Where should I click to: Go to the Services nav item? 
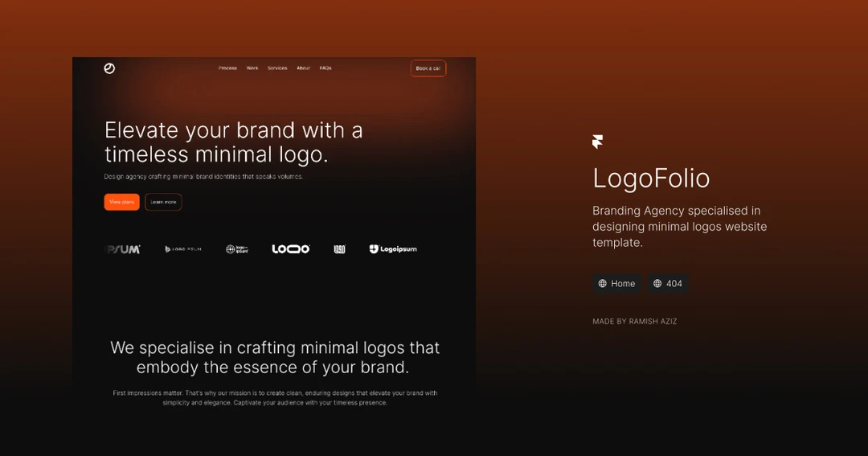277,68
